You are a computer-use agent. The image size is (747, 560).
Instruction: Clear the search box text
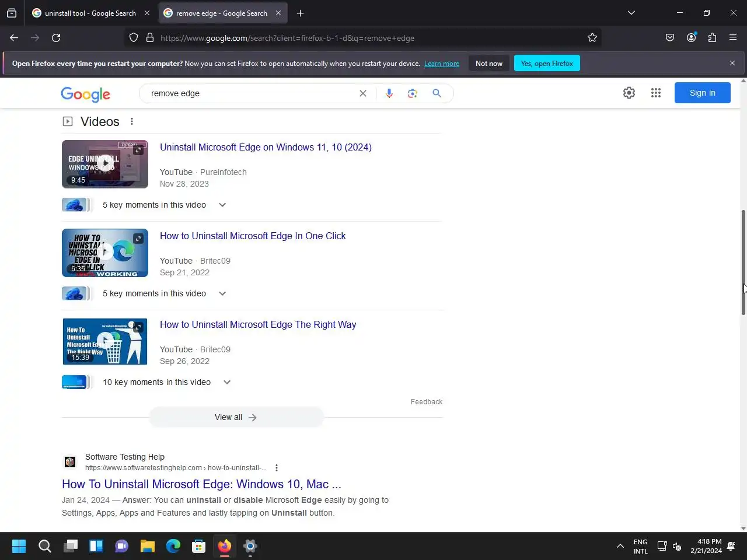[363, 93]
